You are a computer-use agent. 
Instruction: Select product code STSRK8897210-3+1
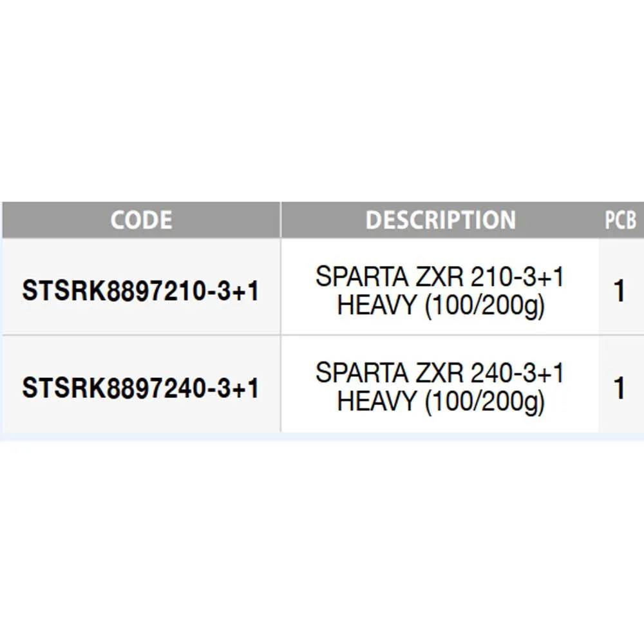[x=140, y=291]
